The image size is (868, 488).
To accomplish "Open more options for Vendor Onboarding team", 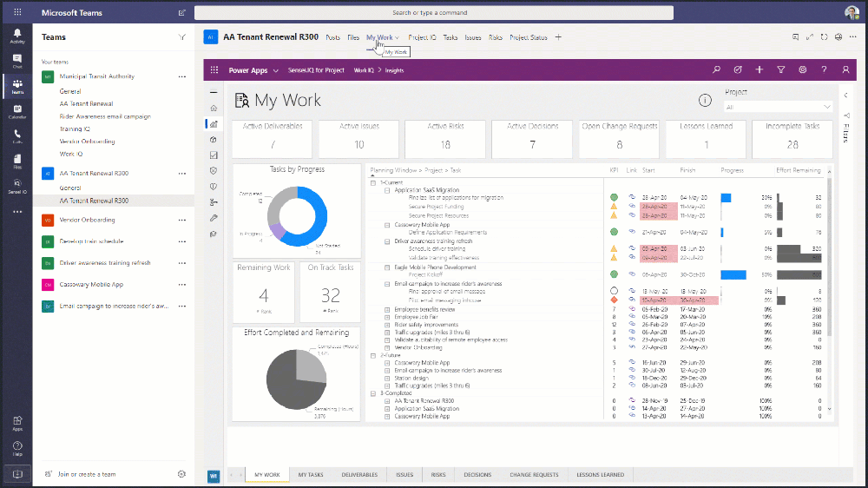I will pyautogui.click(x=182, y=220).
